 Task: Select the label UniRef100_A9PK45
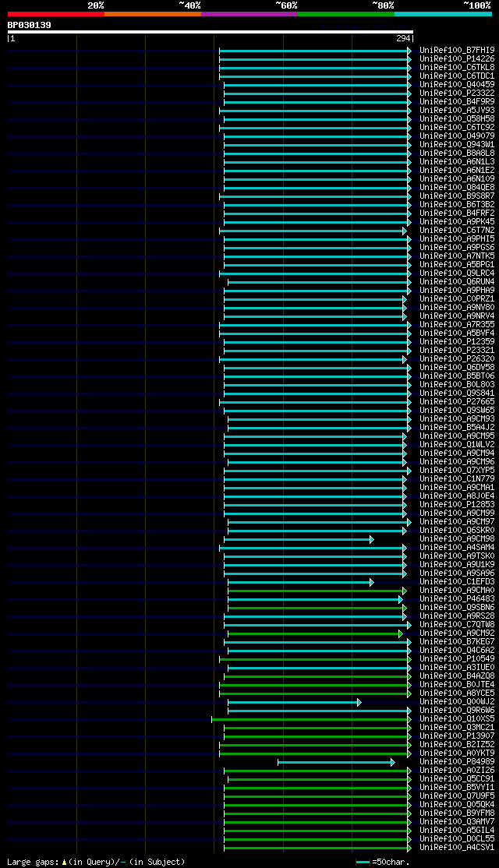[x=457, y=222]
